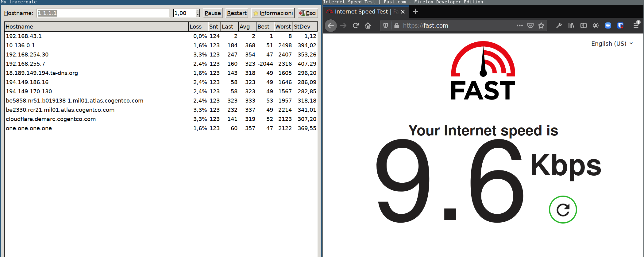Toggle the Firefox sidebar view

tap(583, 25)
